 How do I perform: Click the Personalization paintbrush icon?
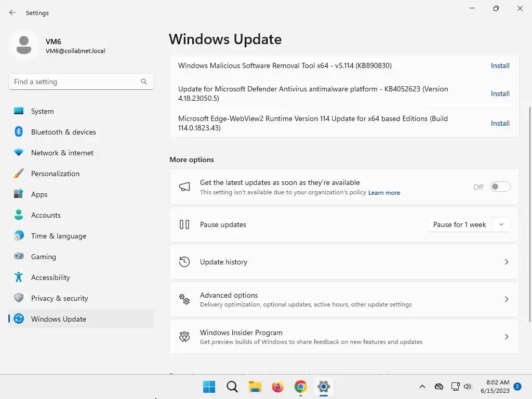(19, 174)
